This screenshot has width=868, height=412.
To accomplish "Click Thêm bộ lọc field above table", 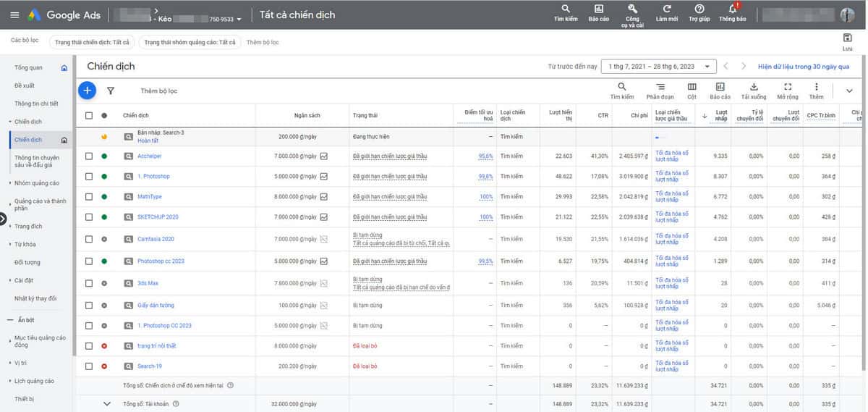I will point(159,91).
